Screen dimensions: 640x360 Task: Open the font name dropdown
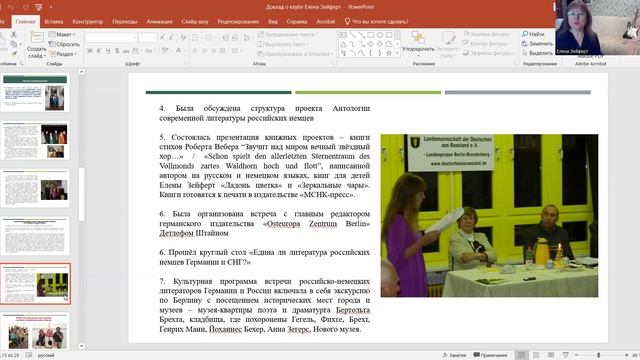coord(135,38)
